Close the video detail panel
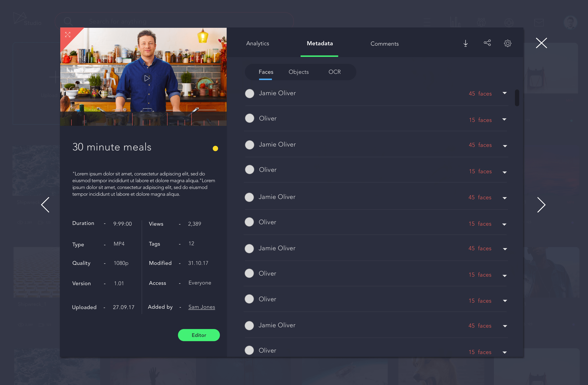The height and width of the screenshot is (385, 588). (541, 43)
